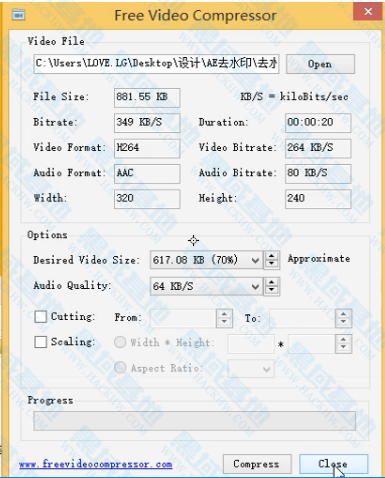Enable the Cutting checkbox
Image resolution: width=385 pixels, height=478 pixels.
(x=40, y=317)
